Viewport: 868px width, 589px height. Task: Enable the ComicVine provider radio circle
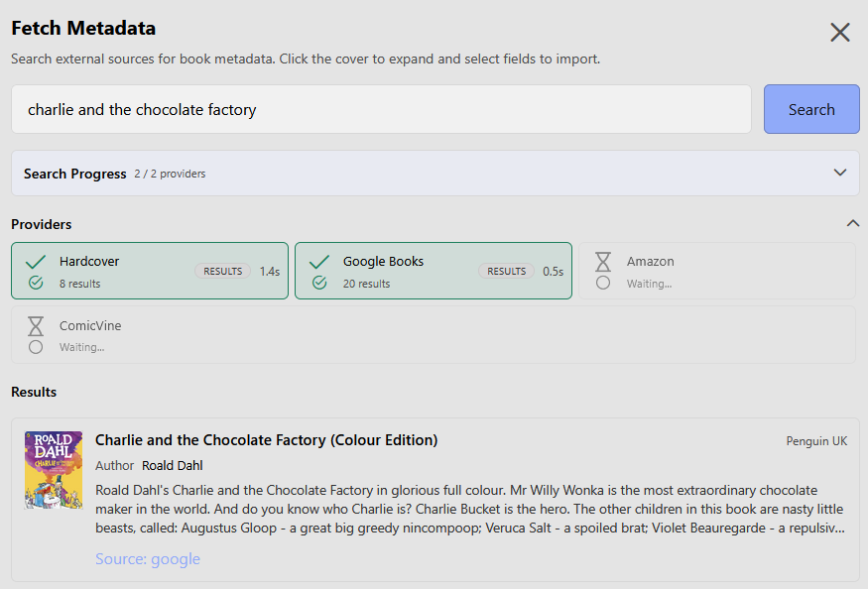click(x=36, y=347)
